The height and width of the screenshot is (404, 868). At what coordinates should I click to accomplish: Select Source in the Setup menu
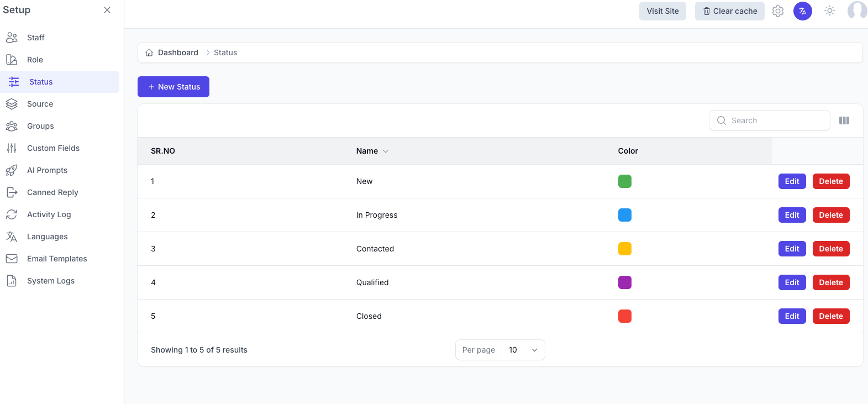(x=60, y=104)
